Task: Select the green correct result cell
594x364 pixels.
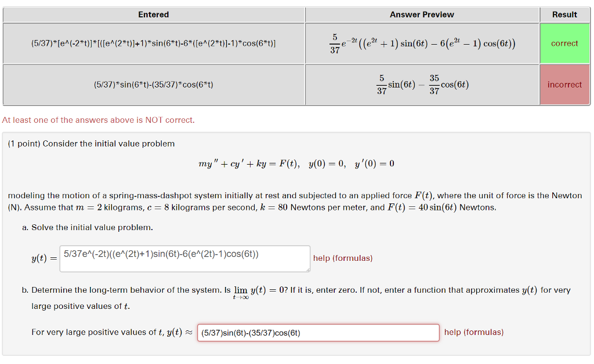Action: click(x=564, y=43)
